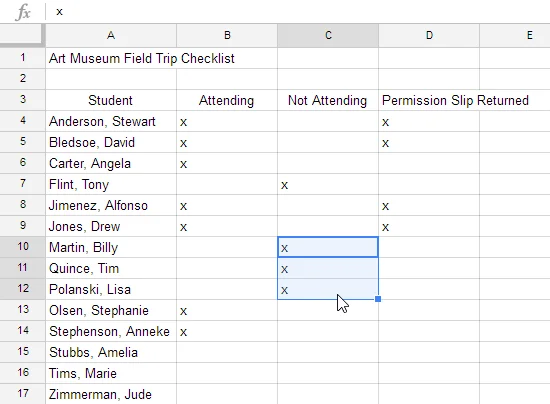This screenshot has height=404, width=550.
Task: Click the select-all corner box
Action: 22,35
